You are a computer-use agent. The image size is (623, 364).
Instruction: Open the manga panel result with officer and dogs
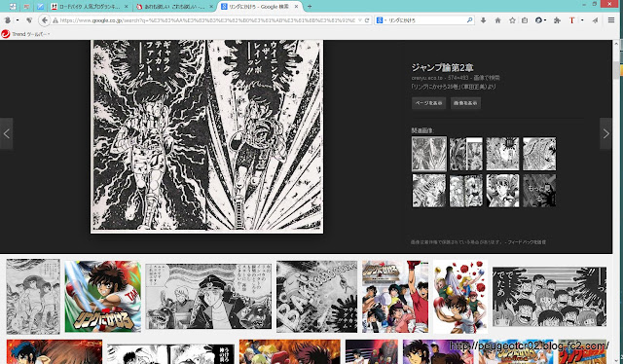pyautogui.click(x=208, y=297)
